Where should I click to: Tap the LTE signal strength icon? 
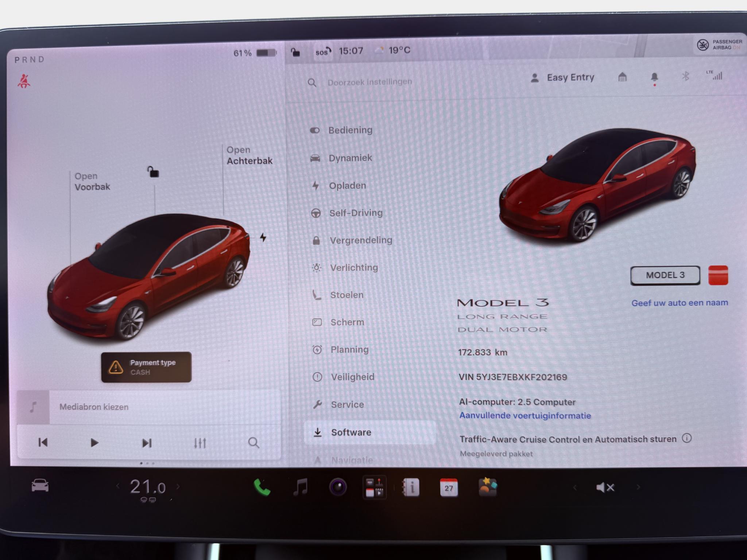714,75
